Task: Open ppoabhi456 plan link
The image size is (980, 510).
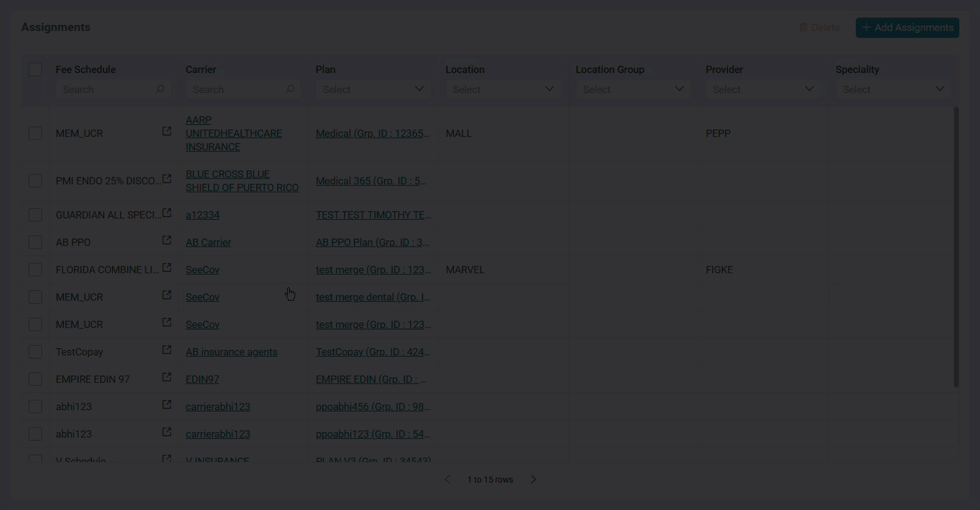Action: pos(373,407)
